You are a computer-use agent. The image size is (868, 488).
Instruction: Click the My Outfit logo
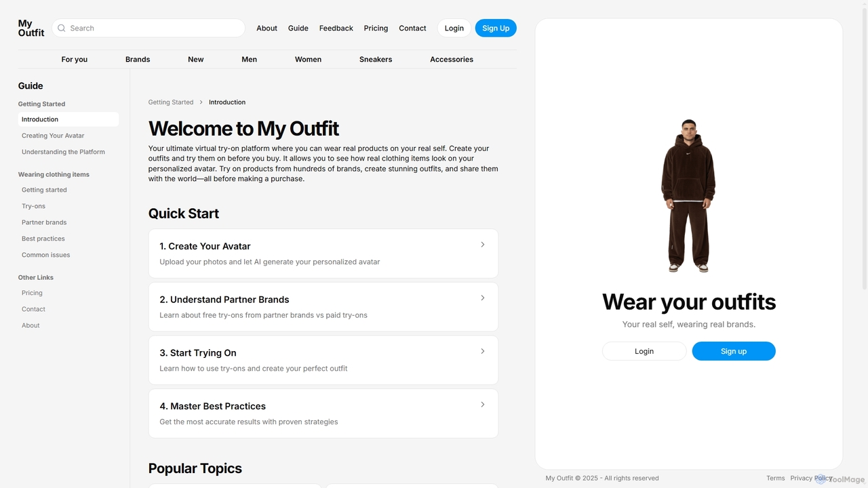(x=31, y=28)
